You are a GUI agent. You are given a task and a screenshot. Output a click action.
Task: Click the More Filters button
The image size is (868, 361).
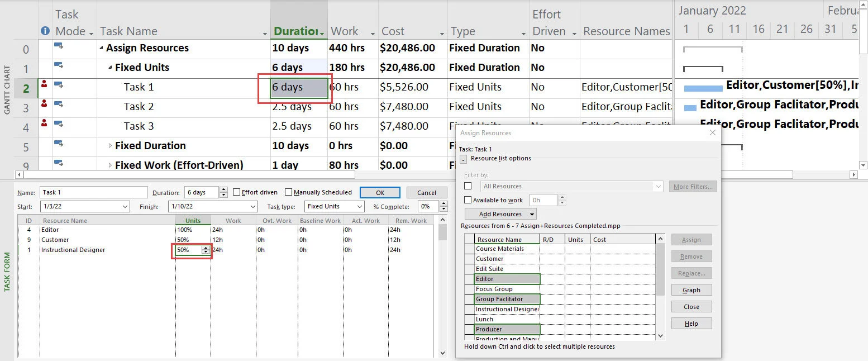point(693,187)
